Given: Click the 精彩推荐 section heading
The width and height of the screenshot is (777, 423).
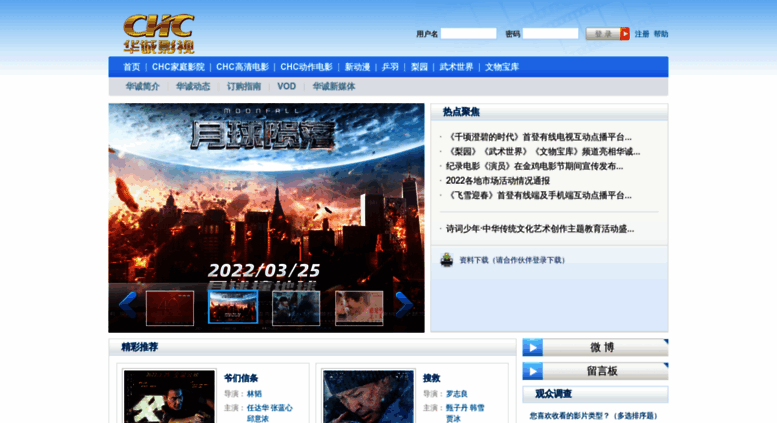Looking at the screenshot, I should point(140,347).
